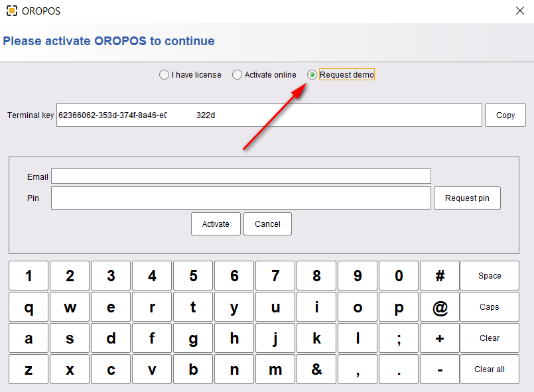Tap the minus sign key
The height and width of the screenshot is (392, 534).
pos(440,369)
